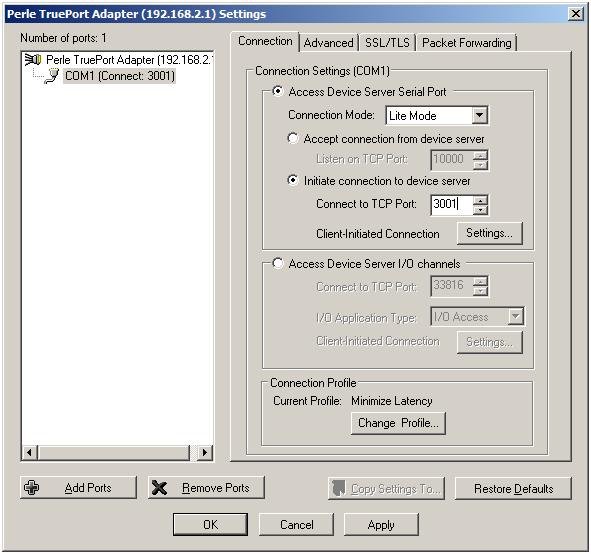
Task: Click the TCP port increment arrow
Action: (480, 200)
